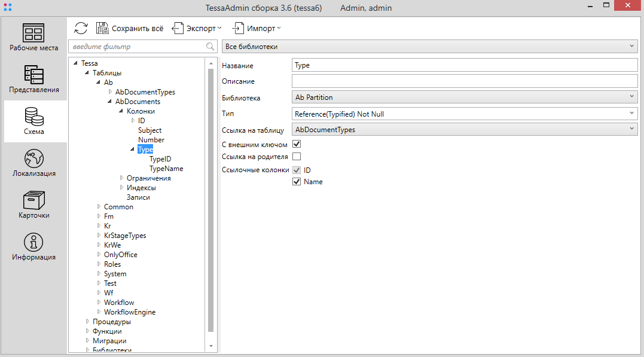644x357 pixels.
Task: Open the Тип dropdown with Reference(Typified) Not Null
Action: pos(465,114)
